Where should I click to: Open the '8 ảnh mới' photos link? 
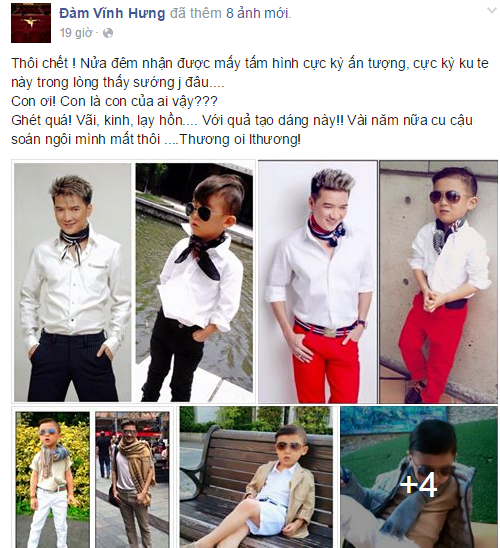click(x=259, y=13)
